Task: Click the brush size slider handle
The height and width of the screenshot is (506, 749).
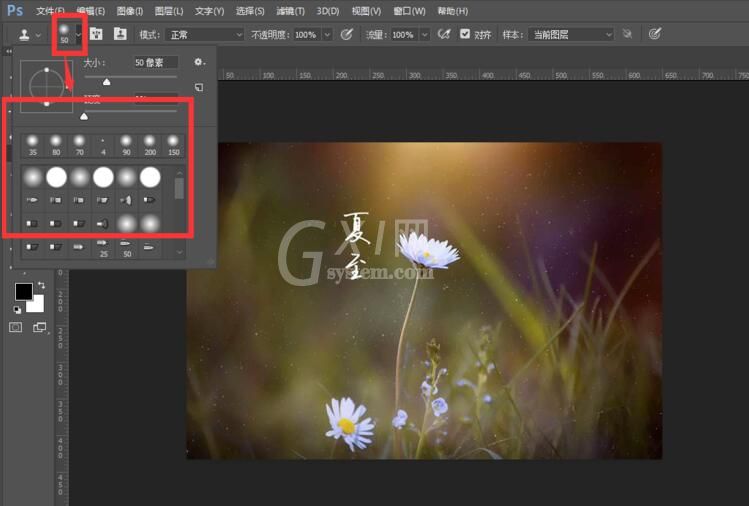Action: pos(107,82)
